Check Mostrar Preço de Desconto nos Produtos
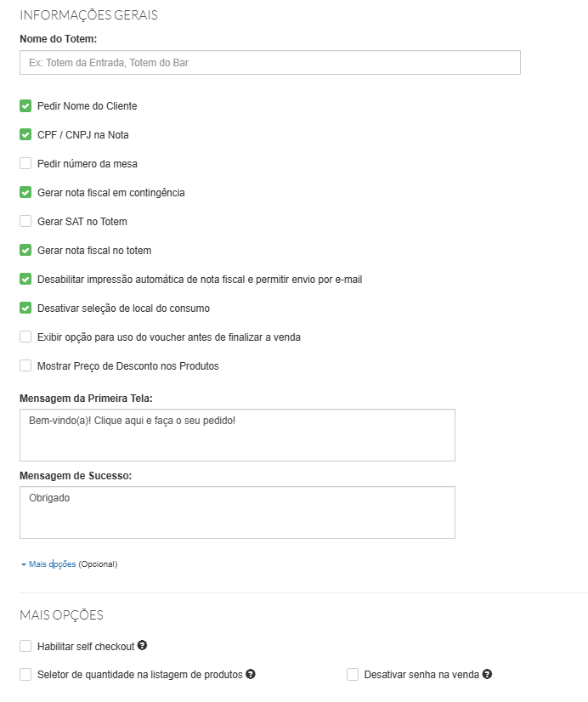Image resolution: width=588 pixels, height=702 pixels. [x=25, y=365]
